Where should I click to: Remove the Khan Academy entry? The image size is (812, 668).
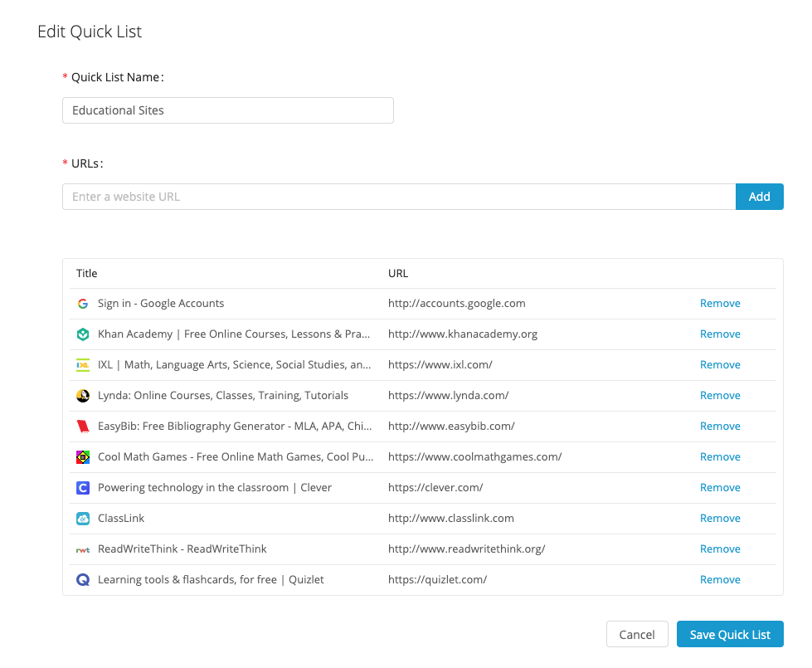coord(720,334)
